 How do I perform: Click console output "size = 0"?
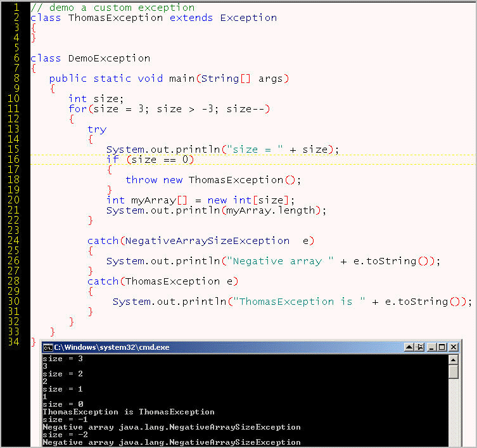[x=63, y=404]
